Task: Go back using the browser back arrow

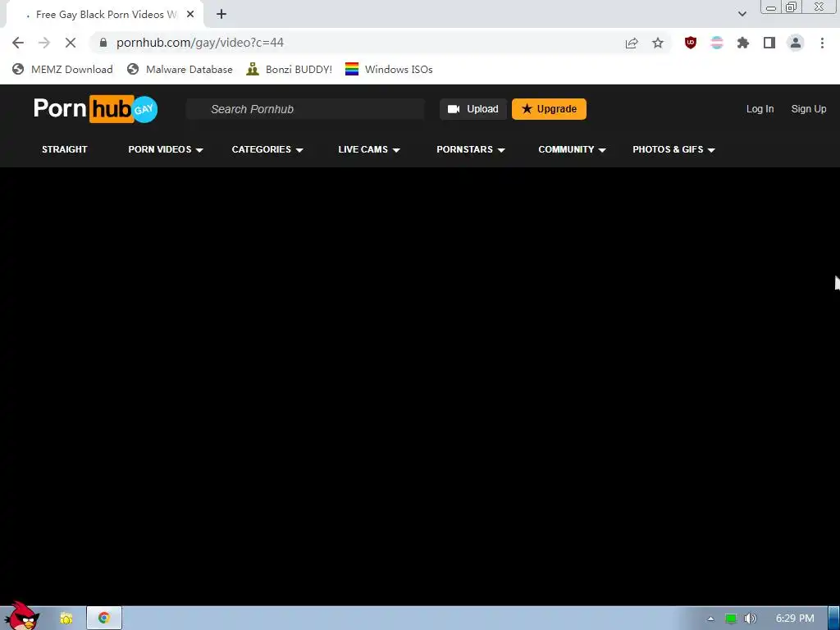Action: [18, 43]
